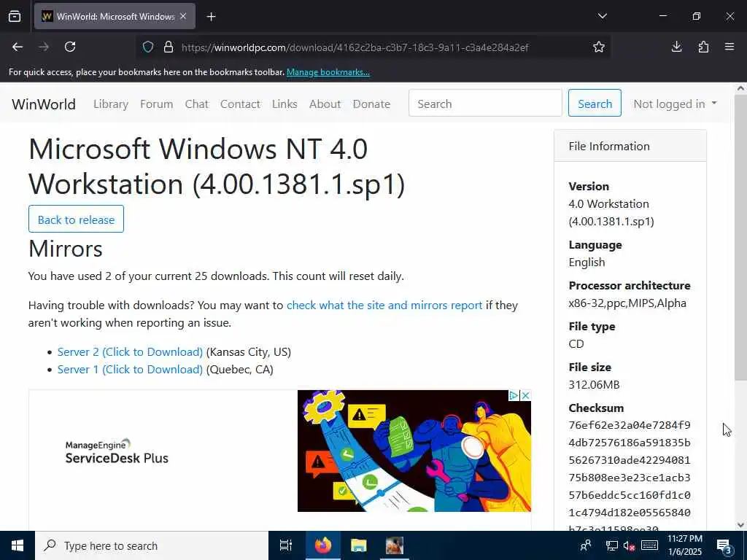Open the People tray icon
Screen dimensions: 747x560
(586, 545)
